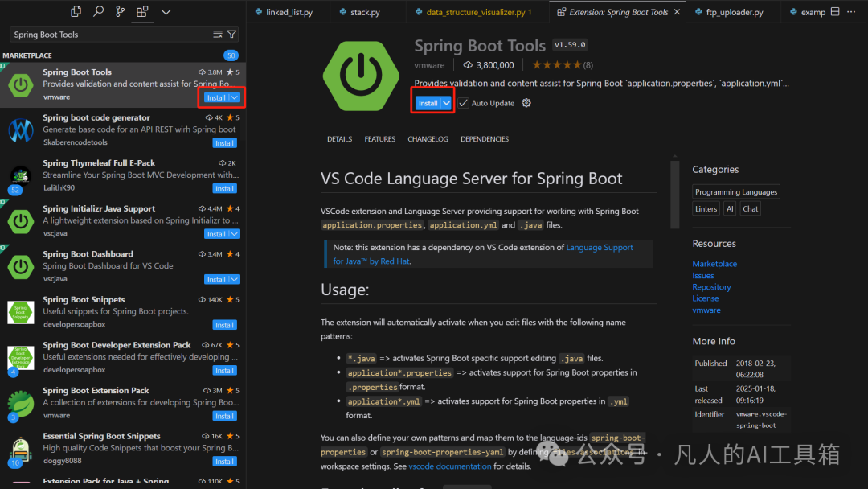Select Spring boot code generator extension icon
Screen dimensions: 868x489
pyautogui.click(x=20, y=130)
